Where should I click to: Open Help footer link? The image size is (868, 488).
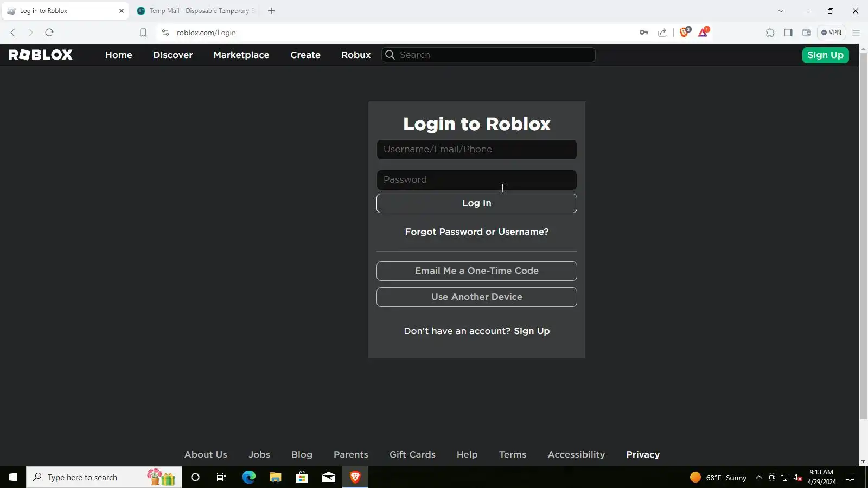point(467,454)
